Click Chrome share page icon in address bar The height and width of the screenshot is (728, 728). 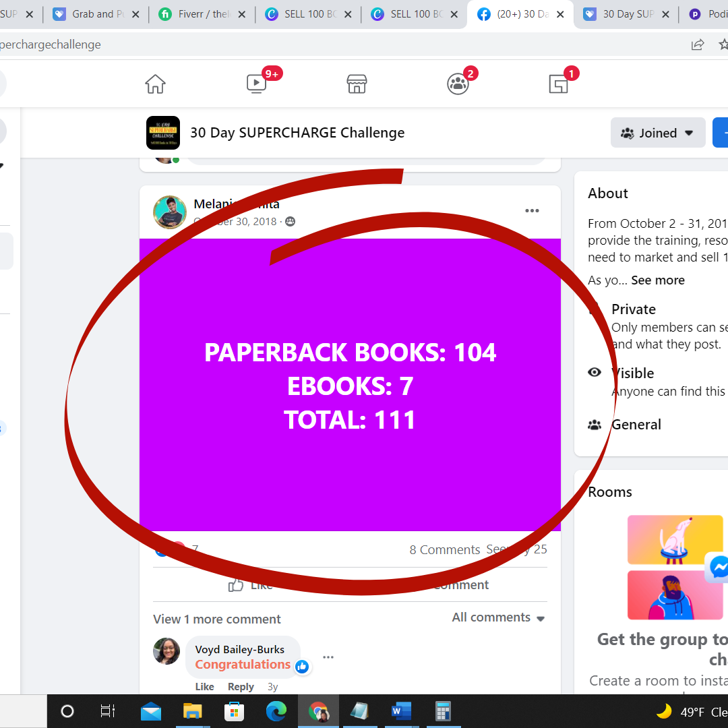(698, 44)
